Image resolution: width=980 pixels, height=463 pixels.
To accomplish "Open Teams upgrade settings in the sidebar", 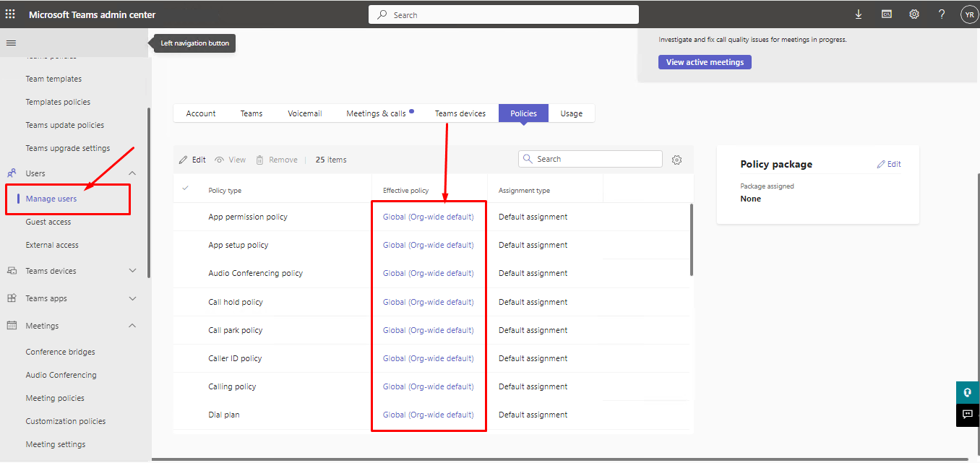I will [x=68, y=148].
